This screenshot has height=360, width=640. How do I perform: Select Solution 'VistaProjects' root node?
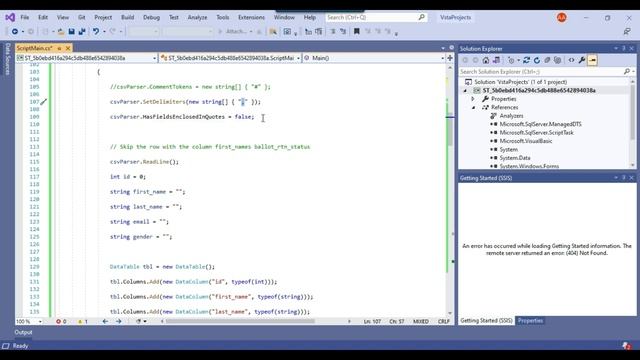pyautogui.click(x=520, y=82)
